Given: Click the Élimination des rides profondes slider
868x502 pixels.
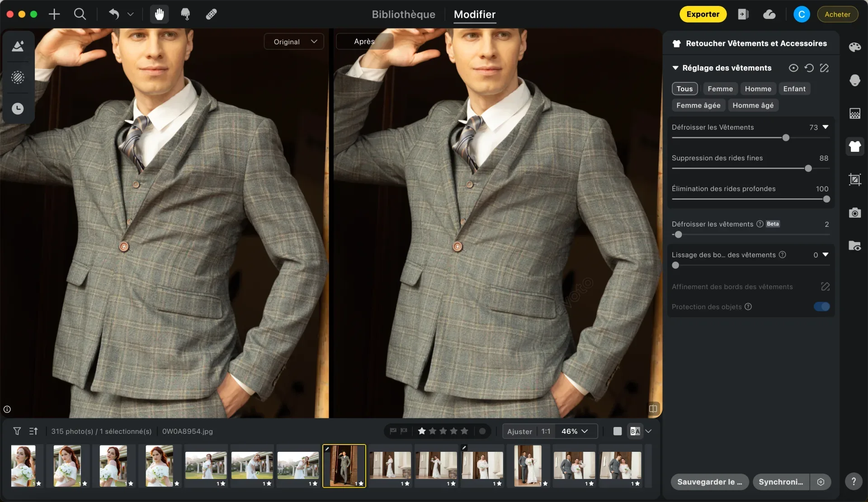Looking at the screenshot, I should pyautogui.click(x=750, y=199).
